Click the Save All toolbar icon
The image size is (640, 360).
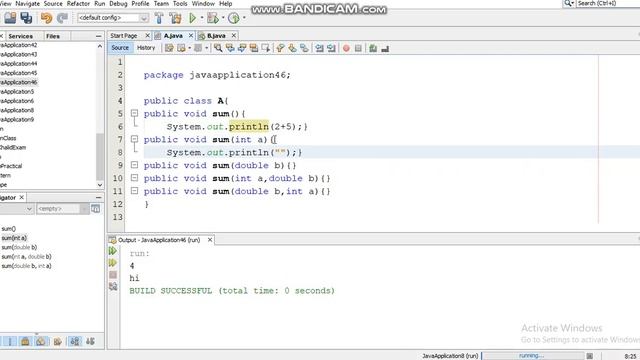27,18
